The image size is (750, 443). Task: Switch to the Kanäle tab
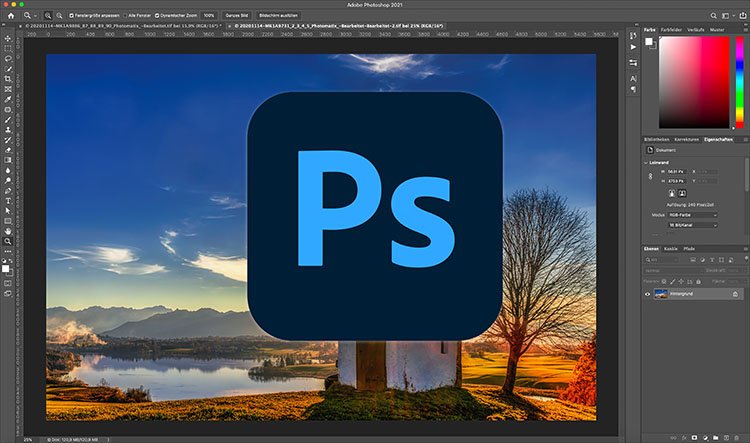(x=671, y=249)
